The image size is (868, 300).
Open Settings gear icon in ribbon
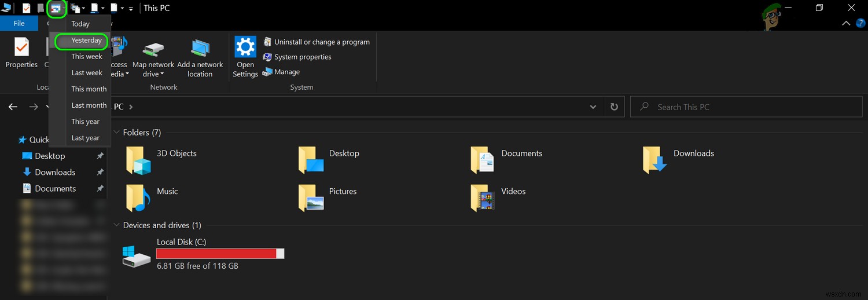(x=245, y=47)
